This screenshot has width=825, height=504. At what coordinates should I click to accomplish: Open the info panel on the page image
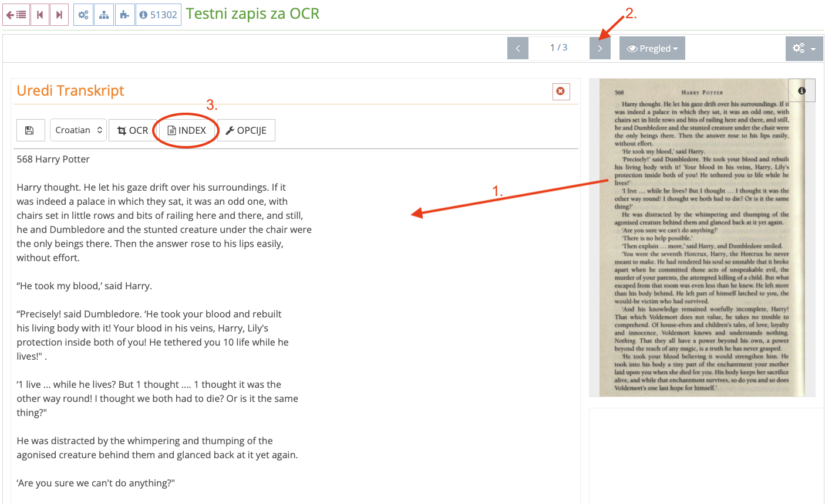tap(802, 89)
